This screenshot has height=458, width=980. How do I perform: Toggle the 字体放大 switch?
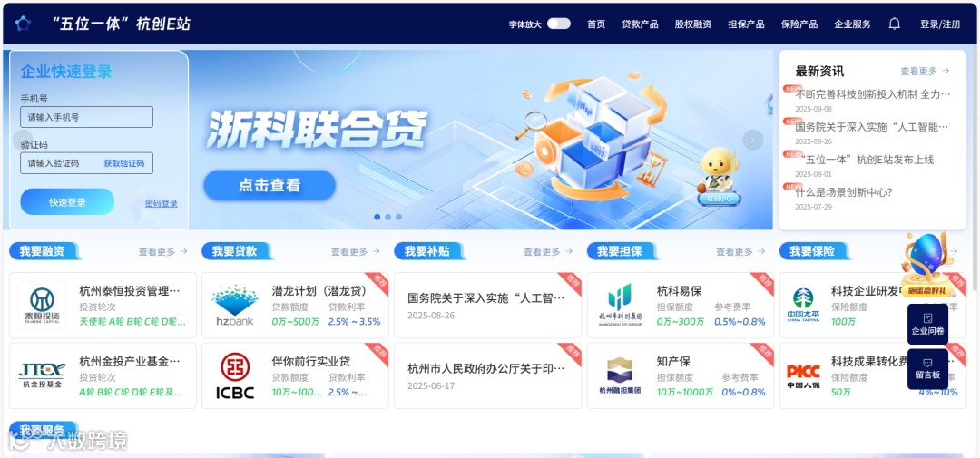point(559,24)
